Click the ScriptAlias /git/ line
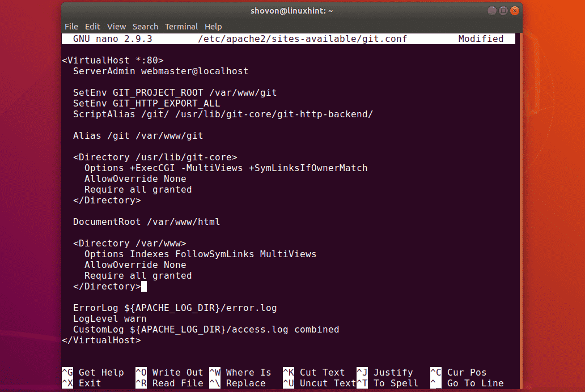Image resolution: width=585 pixels, height=392 pixels. click(x=223, y=114)
